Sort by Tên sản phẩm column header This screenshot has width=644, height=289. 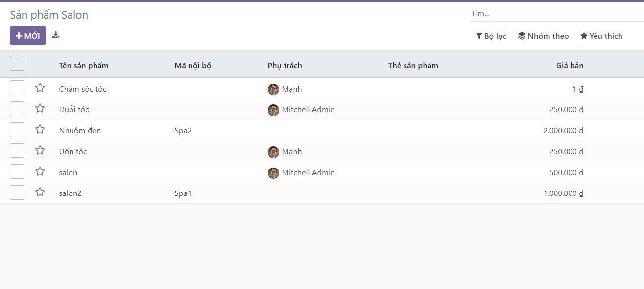click(84, 66)
